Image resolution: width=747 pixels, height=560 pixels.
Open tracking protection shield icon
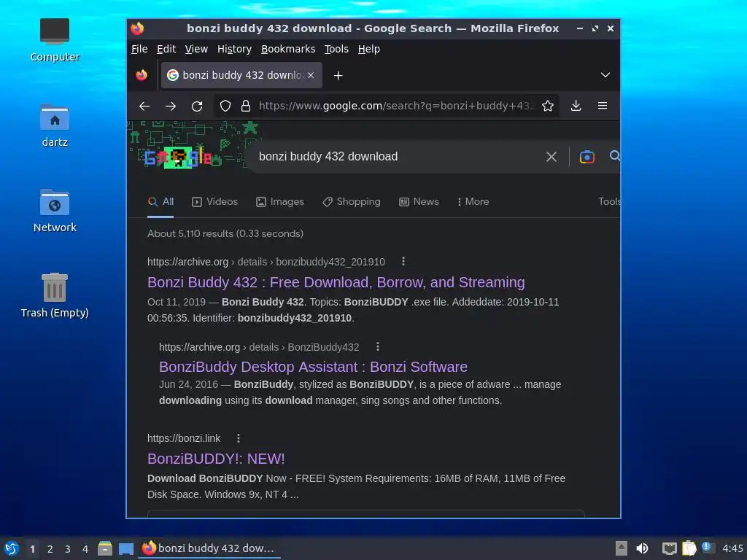pos(225,106)
